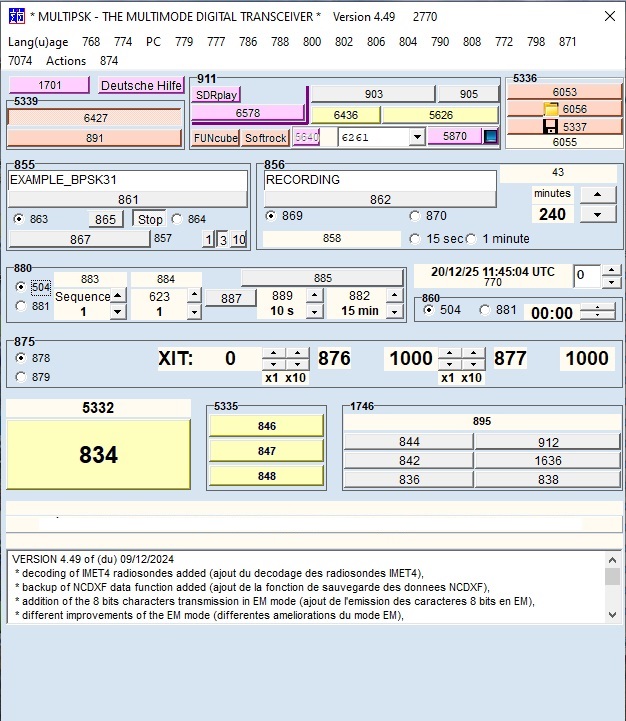This screenshot has width=626, height=721.
Task: Open the PC menu
Action: click(153, 42)
